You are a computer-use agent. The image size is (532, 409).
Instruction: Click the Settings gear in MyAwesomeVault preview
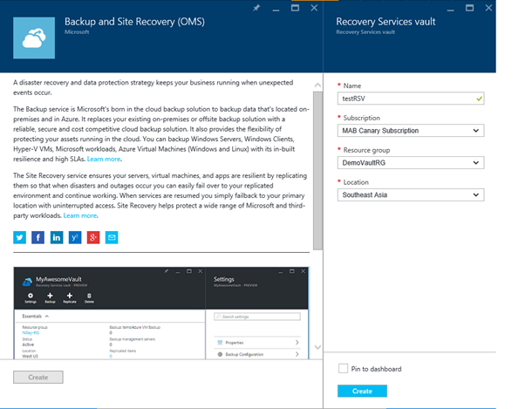coord(31,297)
